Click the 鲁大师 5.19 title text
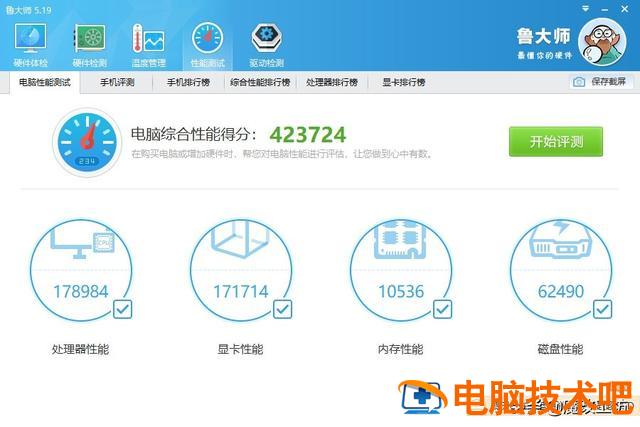 coord(29,10)
